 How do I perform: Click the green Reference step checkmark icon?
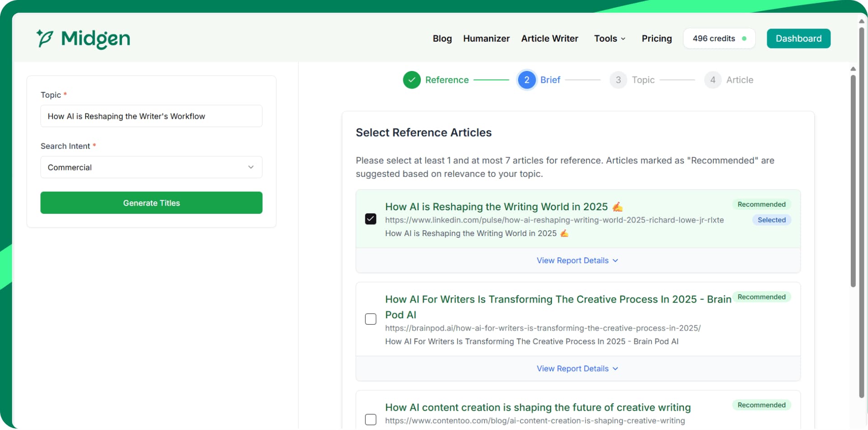pos(411,80)
